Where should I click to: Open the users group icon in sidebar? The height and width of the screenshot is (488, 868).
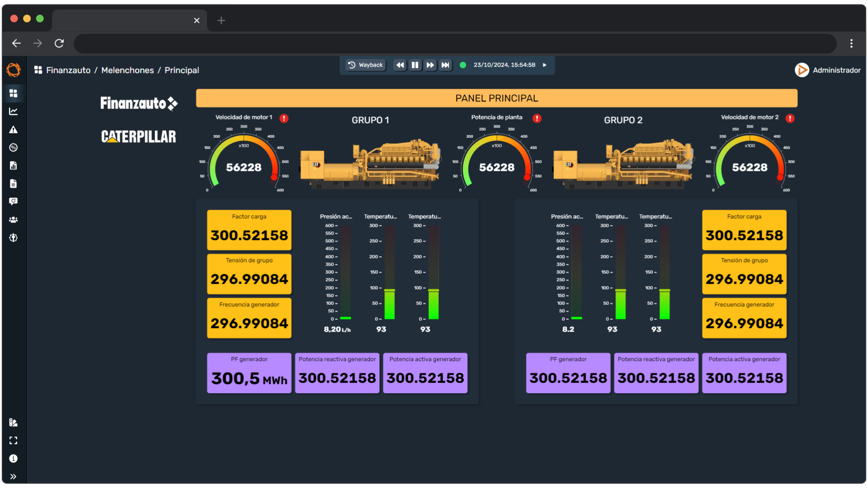click(13, 220)
